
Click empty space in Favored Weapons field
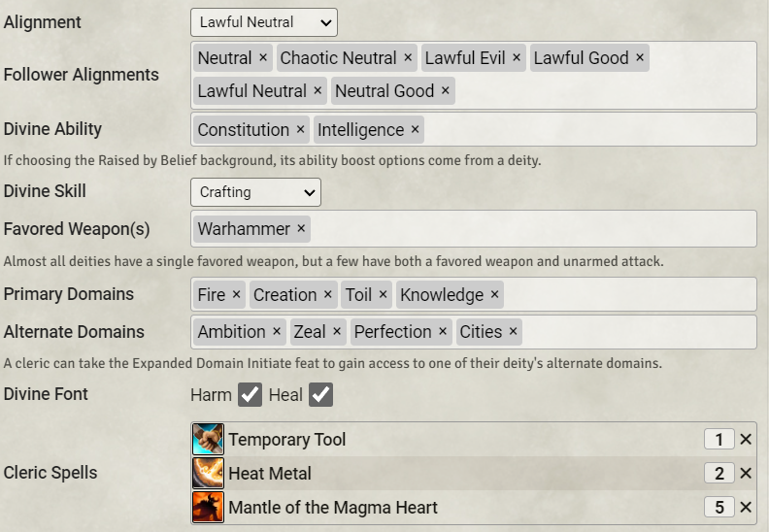point(524,229)
